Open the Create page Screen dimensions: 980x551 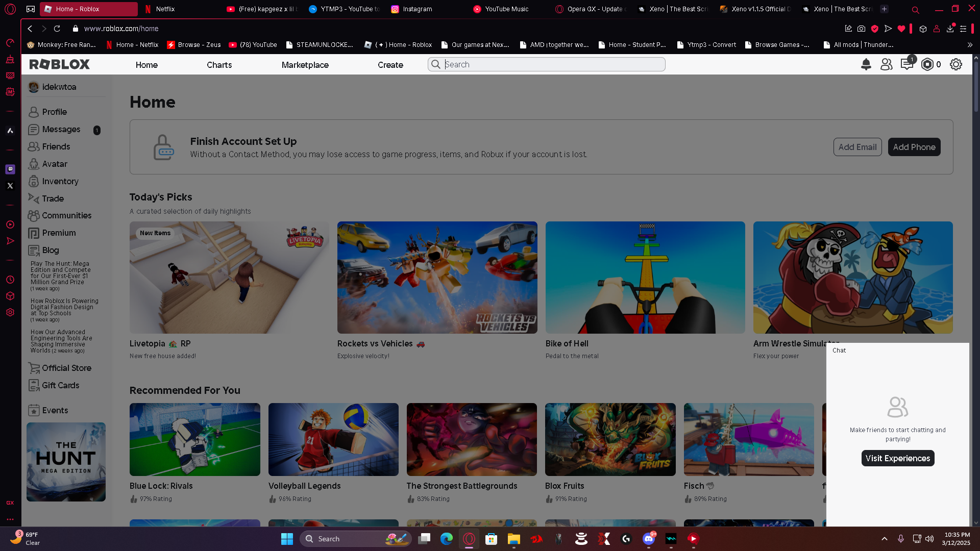390,65
